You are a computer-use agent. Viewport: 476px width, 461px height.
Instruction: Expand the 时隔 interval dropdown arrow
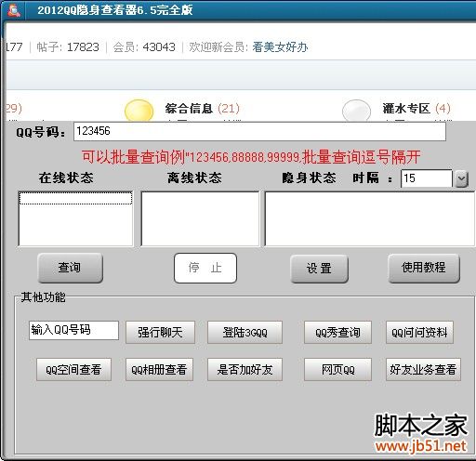pyautogui.click(x=461, y=178)
